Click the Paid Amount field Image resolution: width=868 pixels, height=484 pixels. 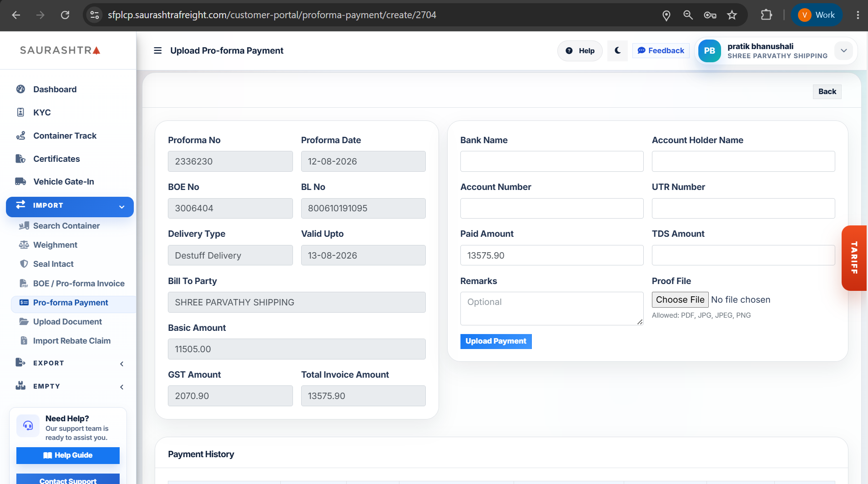(x=552, y=255)
